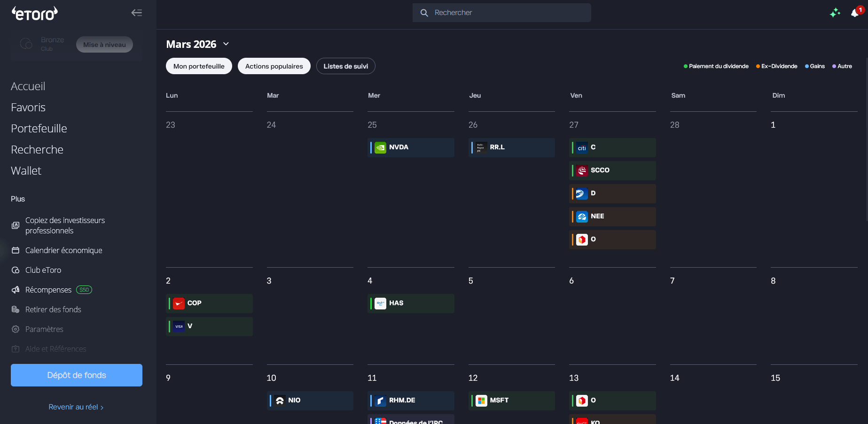Screen dimensions: 868x424
Task: Click the Citi logo on the 27th
Action: tap(582, 148)
